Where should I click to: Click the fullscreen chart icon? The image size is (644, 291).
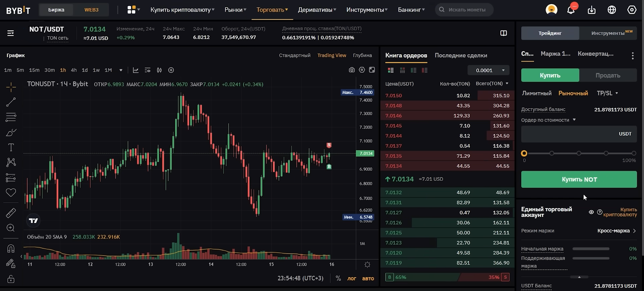pos(372,70)
